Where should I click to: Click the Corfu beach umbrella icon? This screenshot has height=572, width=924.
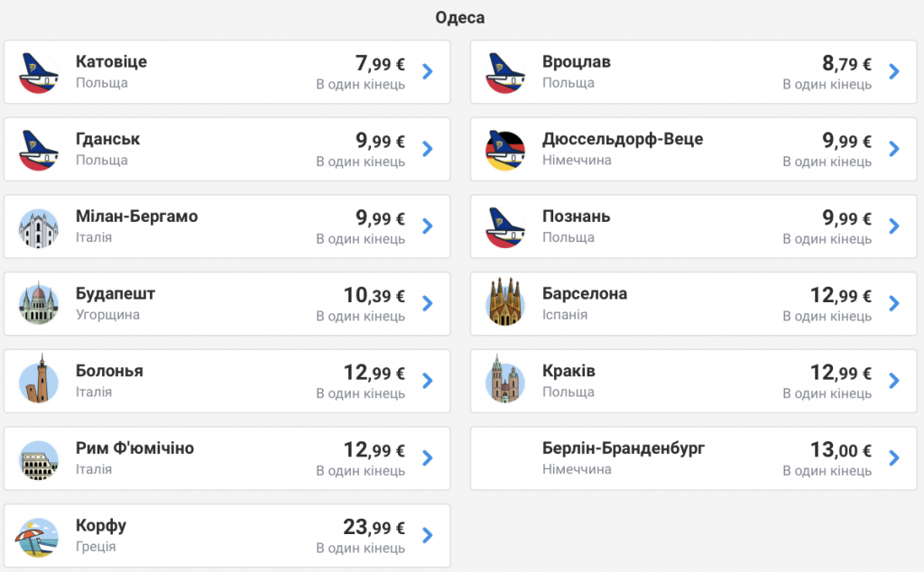pyautogui.click(x=39, y=537)
